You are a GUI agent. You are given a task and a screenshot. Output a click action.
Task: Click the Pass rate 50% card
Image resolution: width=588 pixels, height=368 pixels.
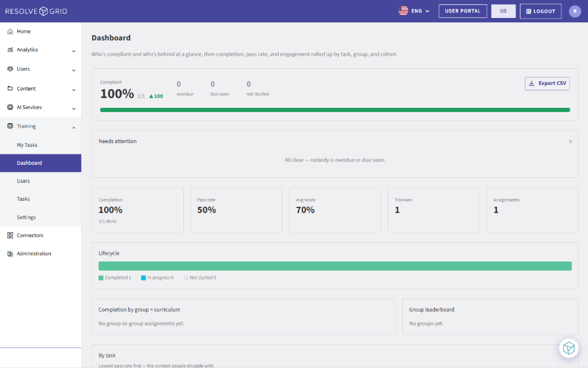[x=236, y=210]
